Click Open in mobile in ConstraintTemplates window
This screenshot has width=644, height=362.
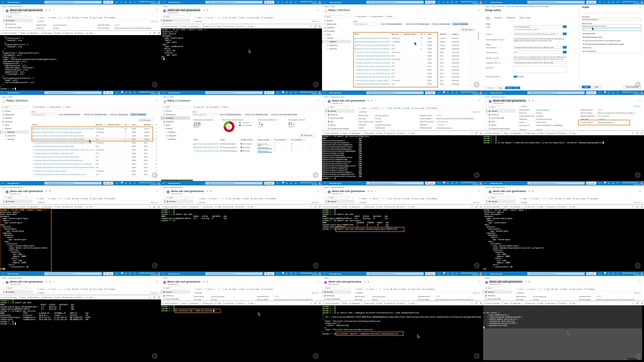click(x=418, y=108)
